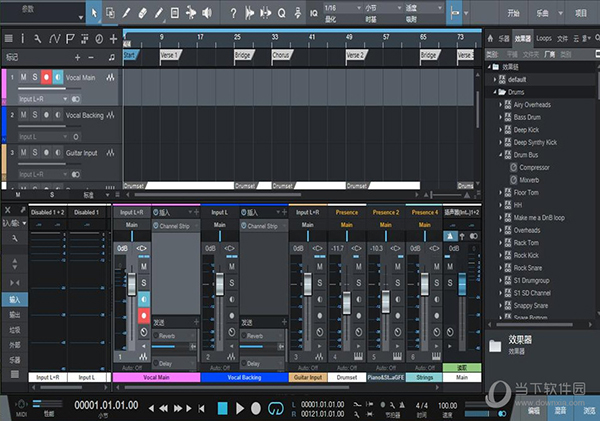This screenshot has width=600, height=421.
Task: Add a marker with plus button
Action: point(78,57)
